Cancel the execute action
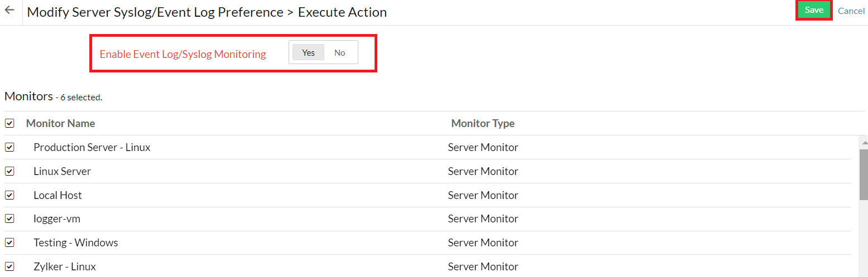 pyautogui.click(x=851, y=11)
